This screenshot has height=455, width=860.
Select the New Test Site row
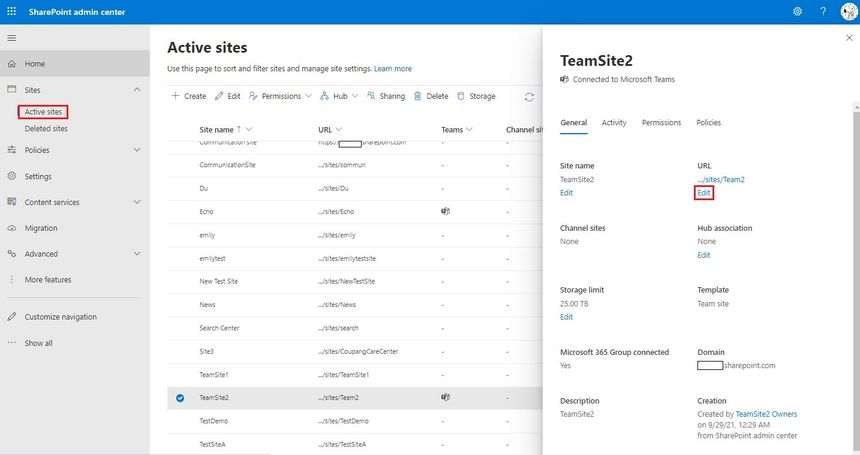coord(355,281)
